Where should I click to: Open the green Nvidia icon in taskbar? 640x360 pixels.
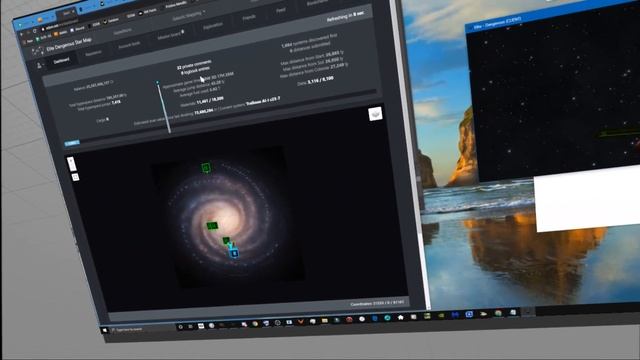(x=441, y=316)
